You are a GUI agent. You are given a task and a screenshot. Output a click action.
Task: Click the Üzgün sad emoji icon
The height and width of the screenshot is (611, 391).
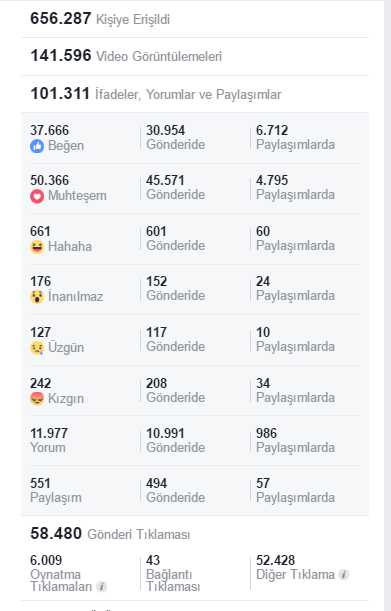coord(37,348)
